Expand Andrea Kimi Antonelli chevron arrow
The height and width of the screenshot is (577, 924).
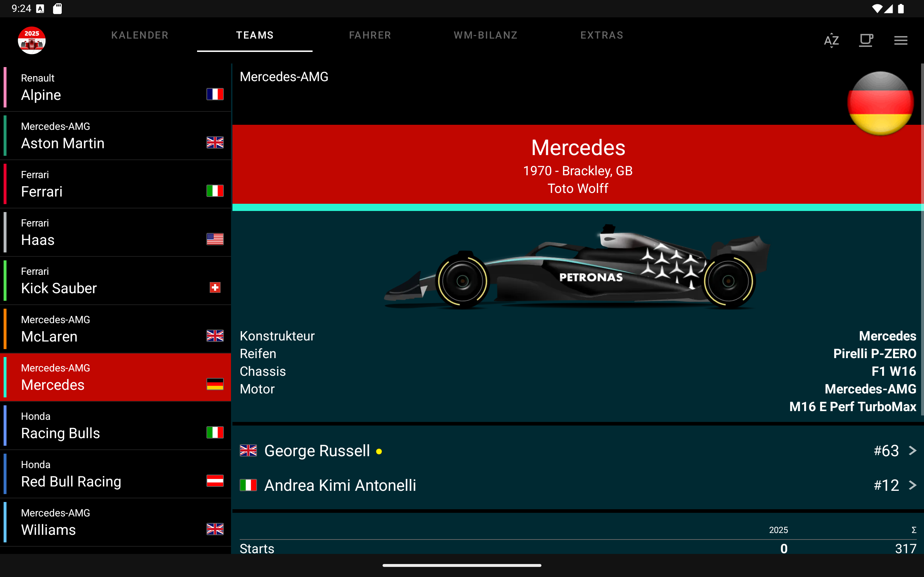click(912, 485)
